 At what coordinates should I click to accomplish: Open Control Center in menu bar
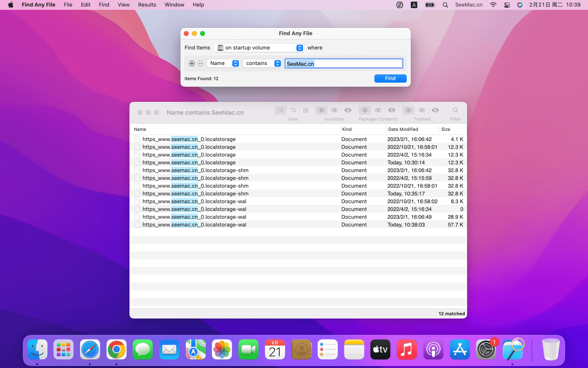pos(507,5)
